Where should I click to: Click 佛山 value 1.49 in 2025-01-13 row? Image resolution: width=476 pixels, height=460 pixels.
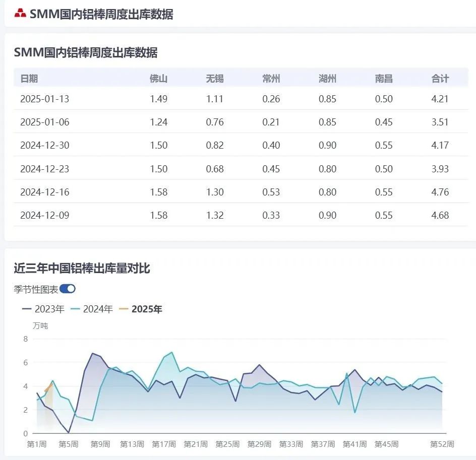click(158, 99)
